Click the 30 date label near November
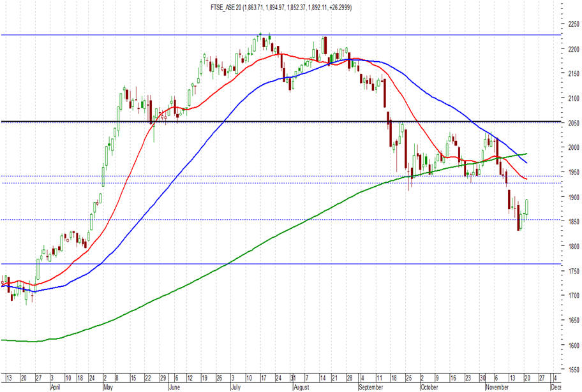Image resolution: width=582 pixels, height=392 pixels. point(482,378)
